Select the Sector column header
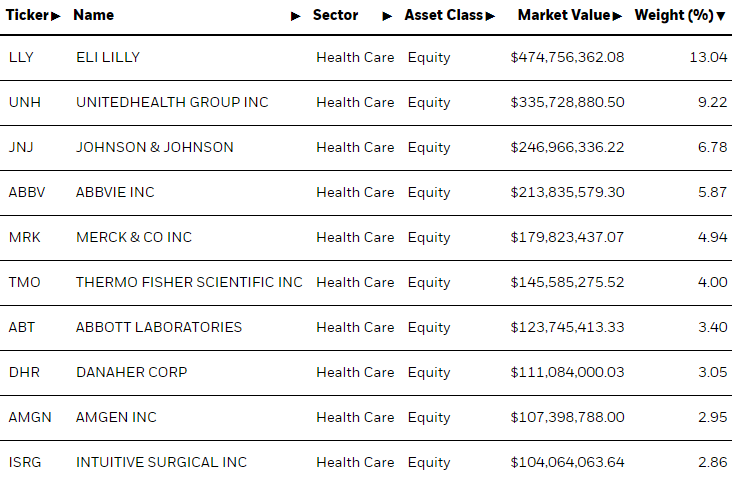This screenshot has height=480, width=732. click(x=335, y=15)
